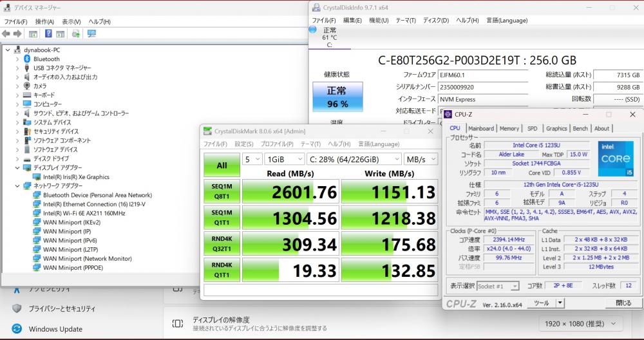Viewport: 644px width, 340px height.
Task: Open the Socket #1 selection dropdown in CPU-Z
Action: point(498,286)
